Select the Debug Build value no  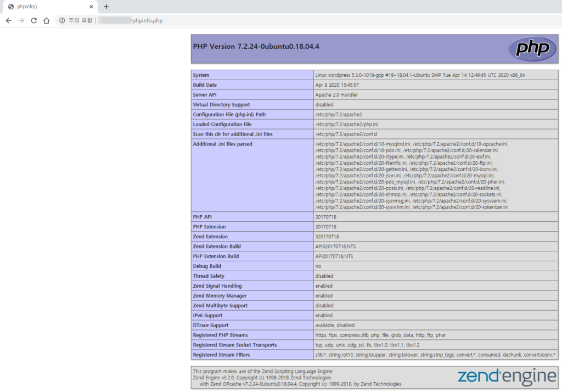(318, 266)
